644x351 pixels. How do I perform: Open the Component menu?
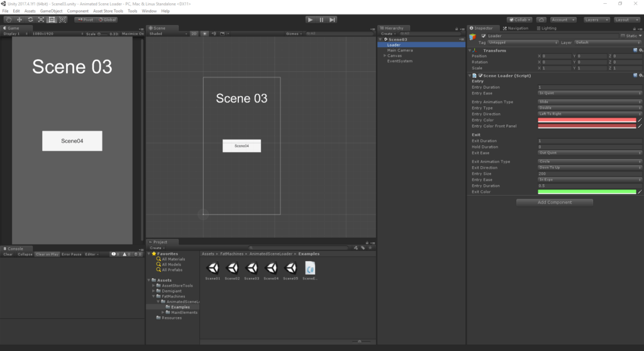77,11
